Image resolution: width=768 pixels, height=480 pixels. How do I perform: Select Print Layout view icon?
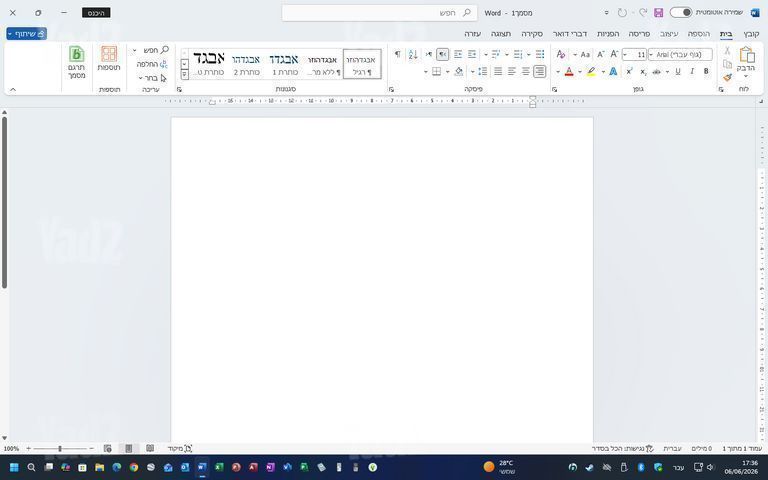(128, 448)
